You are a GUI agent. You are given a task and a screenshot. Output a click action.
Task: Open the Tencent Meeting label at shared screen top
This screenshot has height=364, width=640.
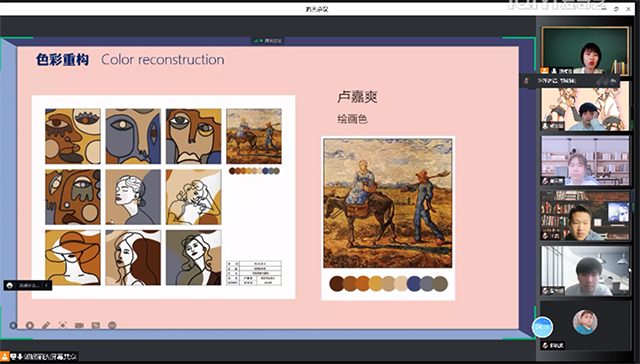point(269,41)
